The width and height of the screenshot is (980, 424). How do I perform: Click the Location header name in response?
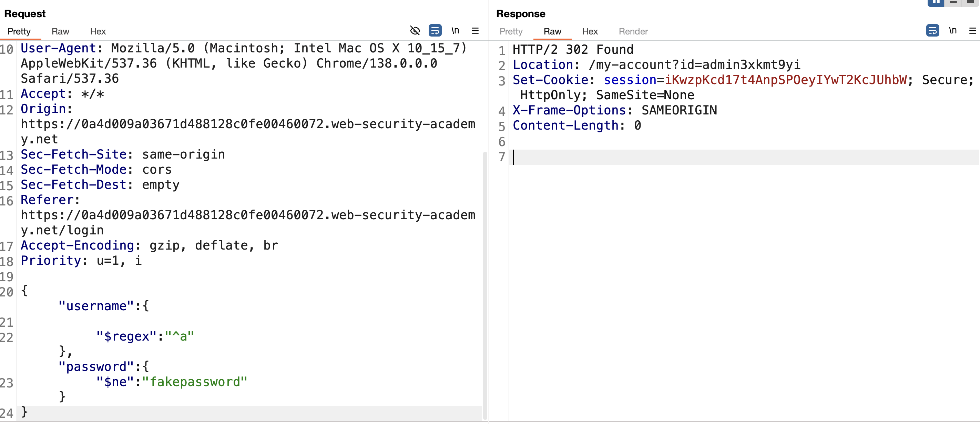point(542,65)
